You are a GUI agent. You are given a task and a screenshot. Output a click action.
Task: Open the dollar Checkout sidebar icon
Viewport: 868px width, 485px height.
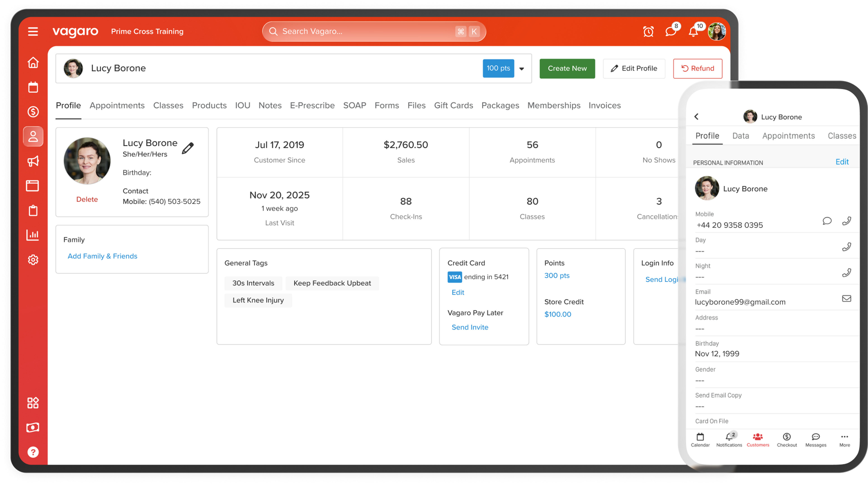tap(33, 112)
